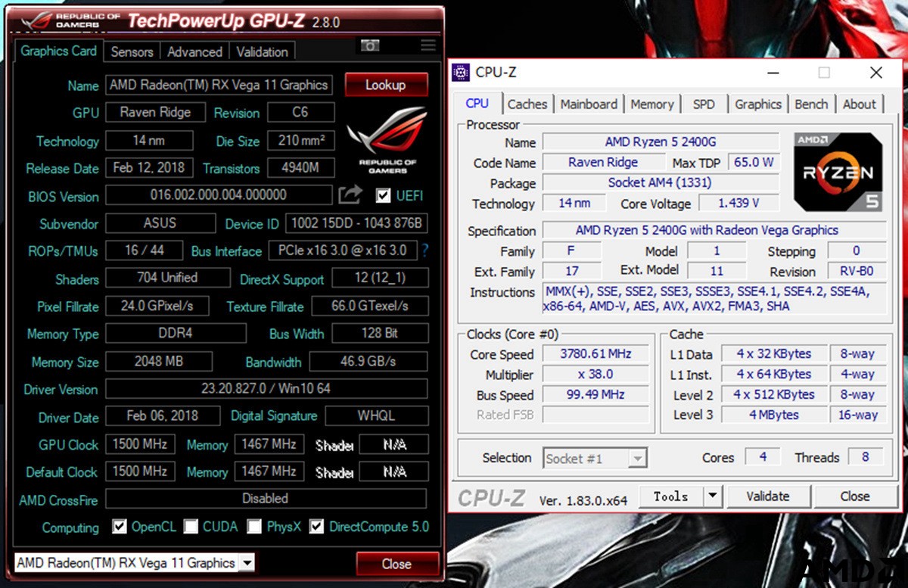Switch to the Bench tab in CPU-Z
The image size is (908, 588).
coord(811,104)
